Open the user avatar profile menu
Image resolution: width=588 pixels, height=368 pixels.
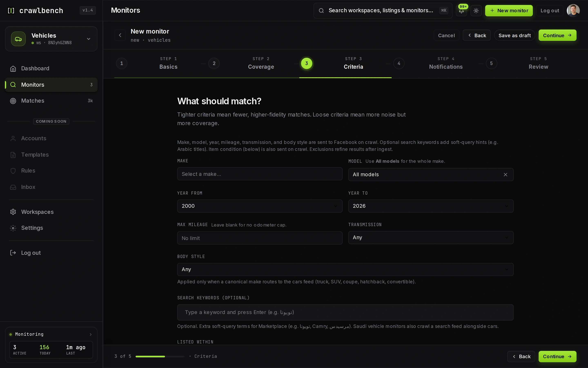tap(573, 10)
